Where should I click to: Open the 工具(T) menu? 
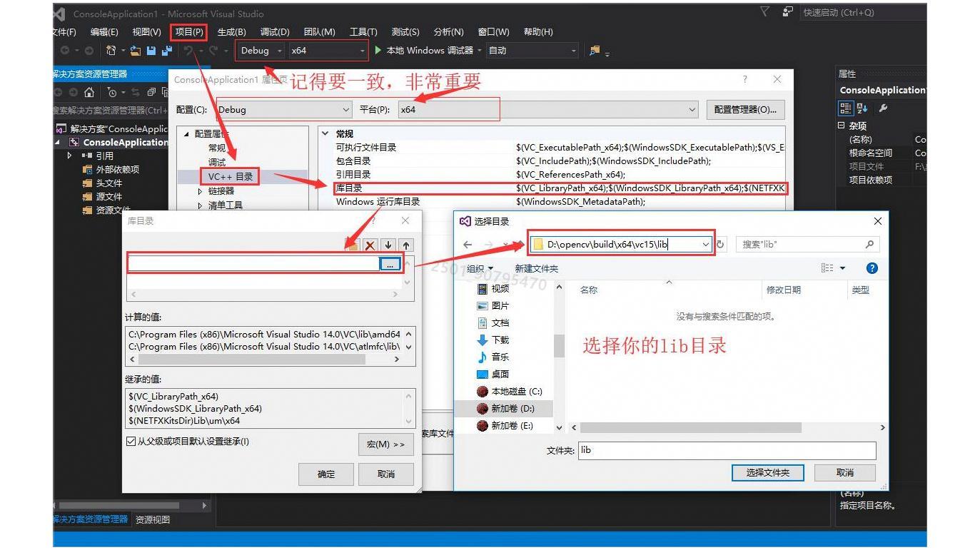363,32
